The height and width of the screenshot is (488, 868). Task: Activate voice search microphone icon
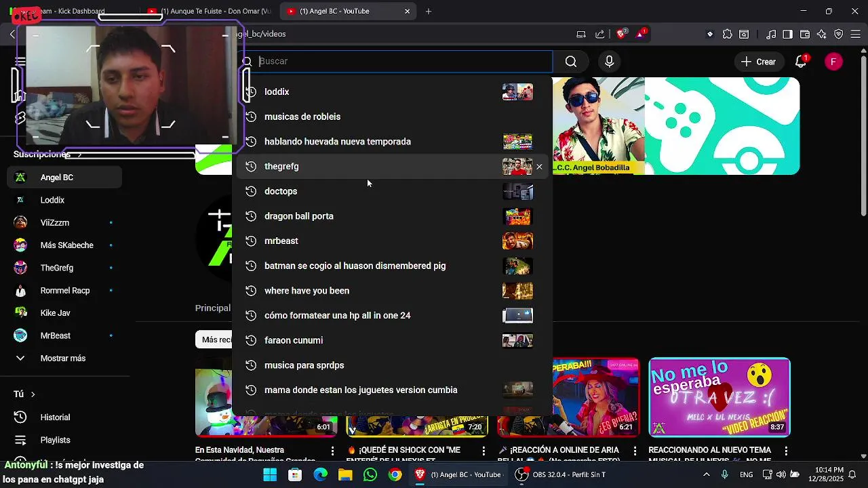[x=609, y=62]
